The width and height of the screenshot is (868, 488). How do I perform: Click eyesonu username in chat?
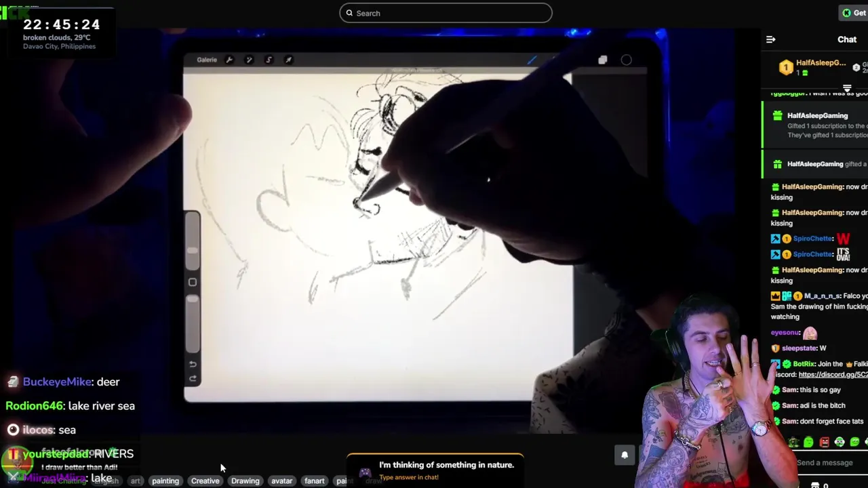pos(785,333)
